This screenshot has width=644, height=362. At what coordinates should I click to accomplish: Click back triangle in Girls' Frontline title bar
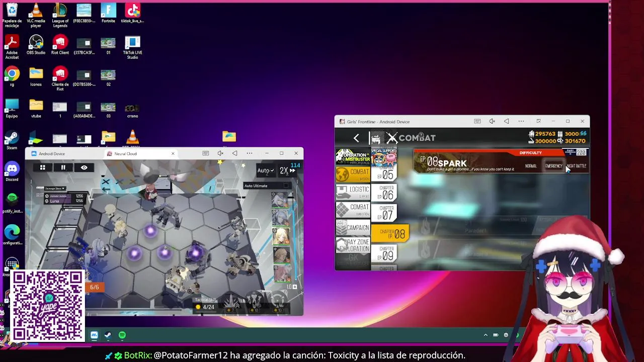point(507,121)
